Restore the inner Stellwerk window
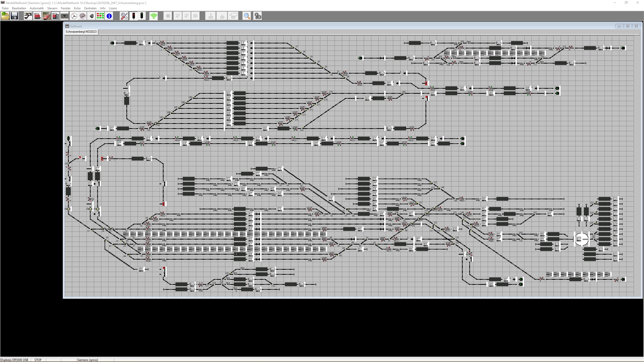 (x=628, y=26)
